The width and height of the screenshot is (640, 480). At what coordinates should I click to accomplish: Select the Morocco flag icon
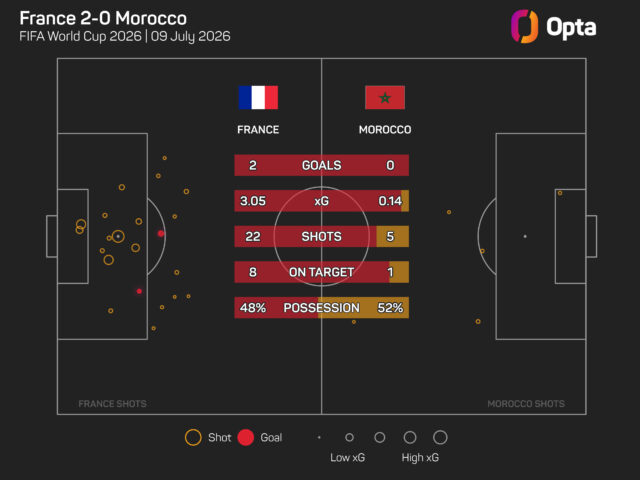[x=385, y=98]
